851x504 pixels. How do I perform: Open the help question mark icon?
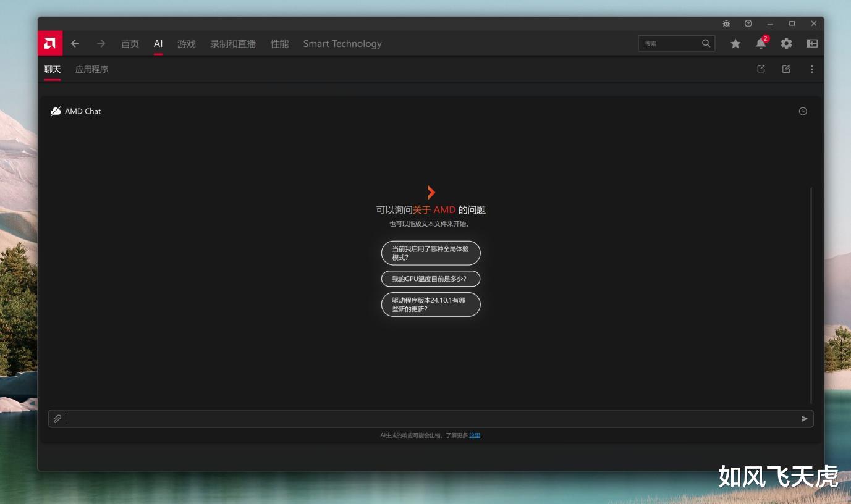748,23
